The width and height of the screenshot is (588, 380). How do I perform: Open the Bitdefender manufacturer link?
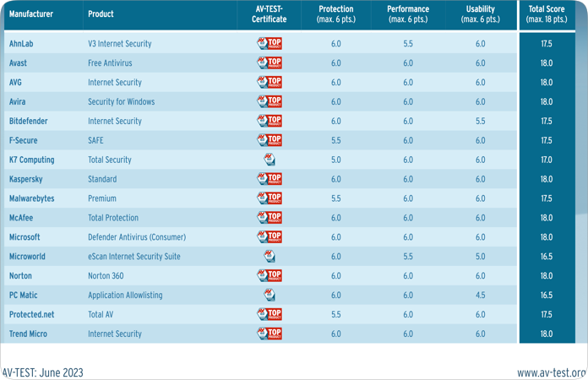tap(29, 121)
